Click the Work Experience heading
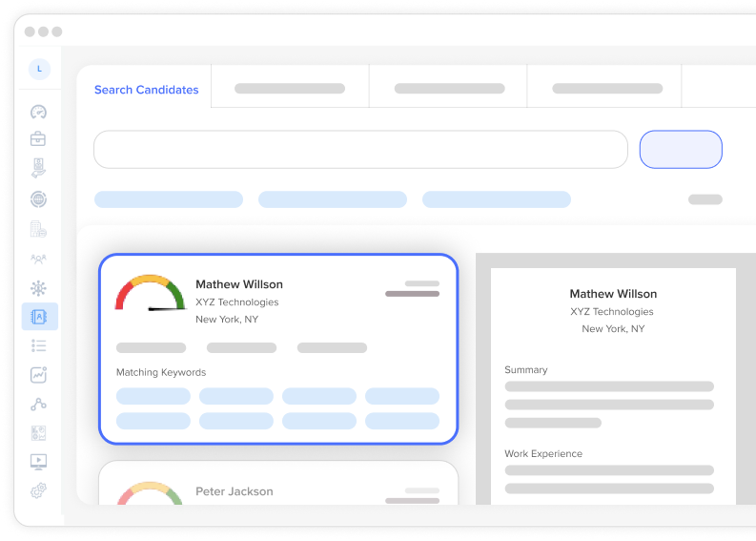The height and width of the screenshot is (541, 756). (x=543, y=453)
